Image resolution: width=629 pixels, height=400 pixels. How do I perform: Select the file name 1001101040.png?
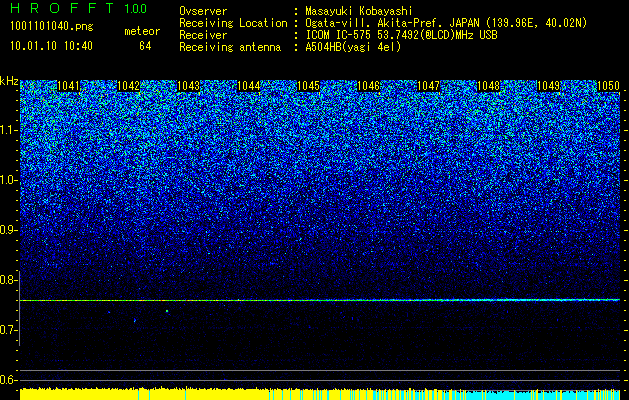point(52,27)
